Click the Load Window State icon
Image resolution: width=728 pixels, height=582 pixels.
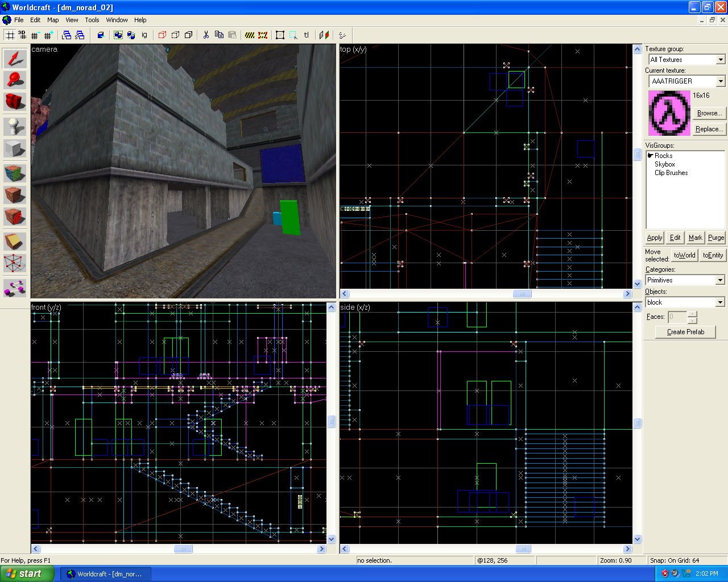click(x=67, y=35)
